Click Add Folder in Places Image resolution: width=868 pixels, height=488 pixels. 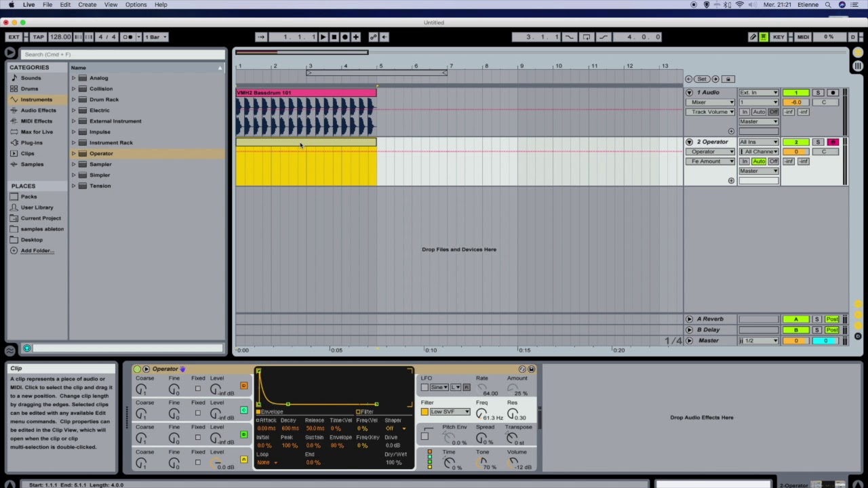click(x=37, y=251)
